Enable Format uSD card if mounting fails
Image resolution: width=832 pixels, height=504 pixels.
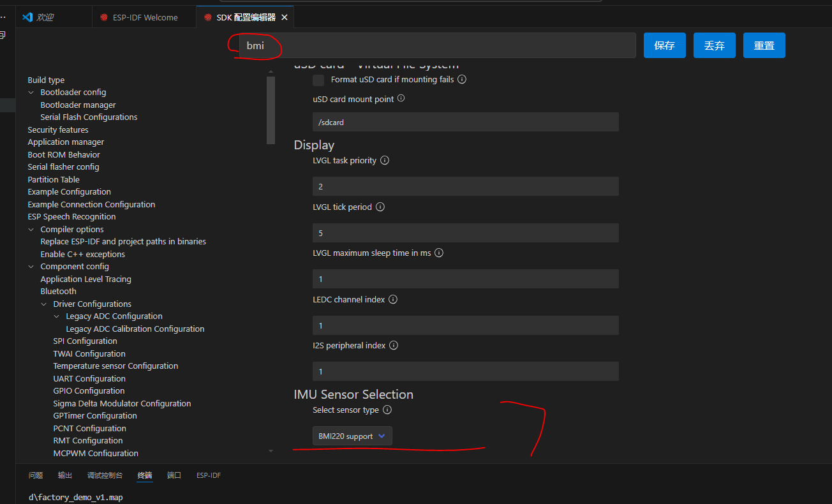pos(318,80)
